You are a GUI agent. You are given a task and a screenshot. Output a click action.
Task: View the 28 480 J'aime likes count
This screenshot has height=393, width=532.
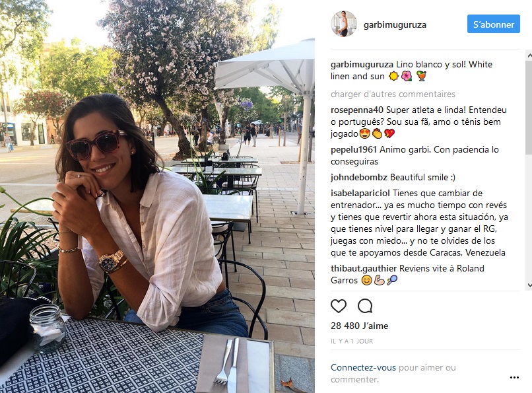point(359,326)
